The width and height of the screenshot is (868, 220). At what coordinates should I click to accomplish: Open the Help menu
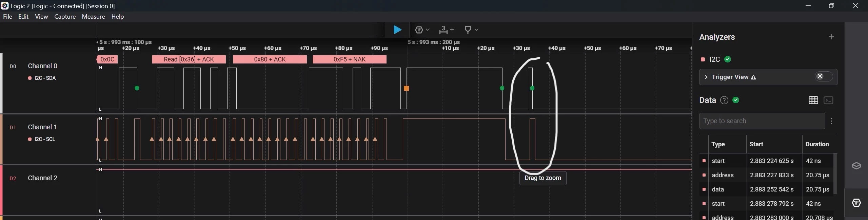pyautogui.click(x=117, y=17)
